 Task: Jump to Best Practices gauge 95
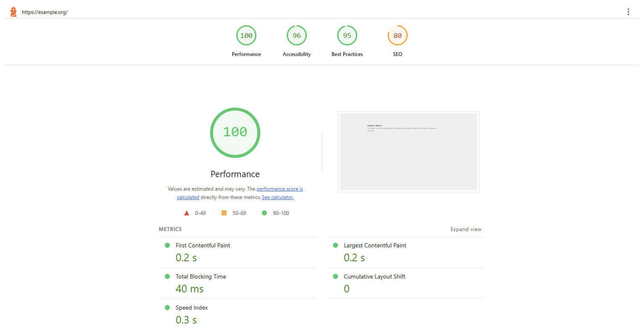[x=347, y=36]
